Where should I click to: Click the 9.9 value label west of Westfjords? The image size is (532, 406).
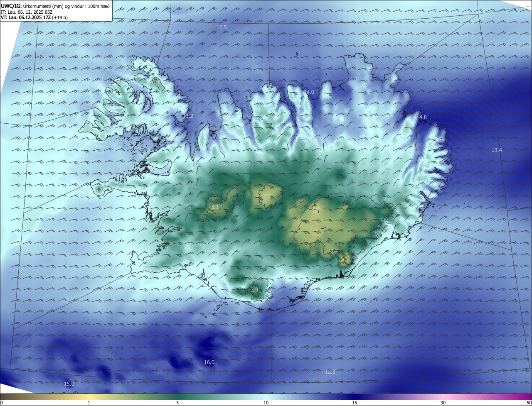[x=52, y=95]
